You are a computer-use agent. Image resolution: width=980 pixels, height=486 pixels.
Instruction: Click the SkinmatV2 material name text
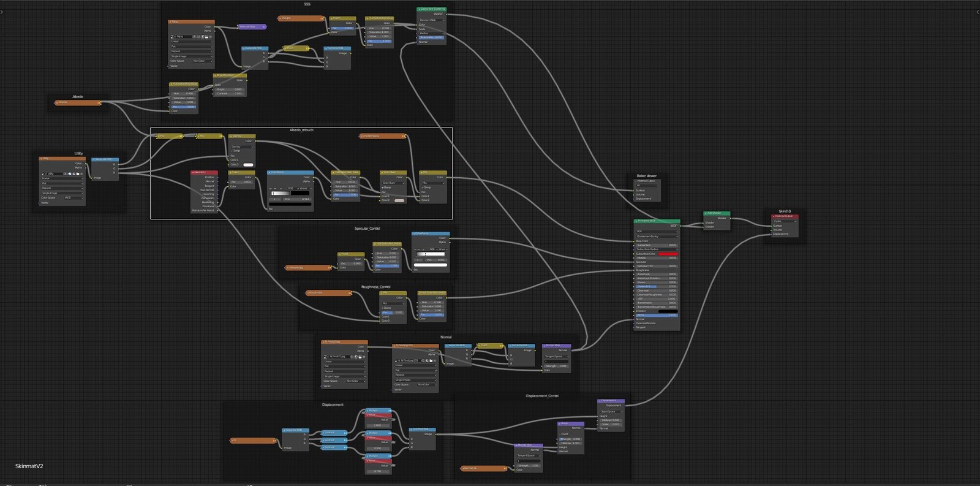29,466
